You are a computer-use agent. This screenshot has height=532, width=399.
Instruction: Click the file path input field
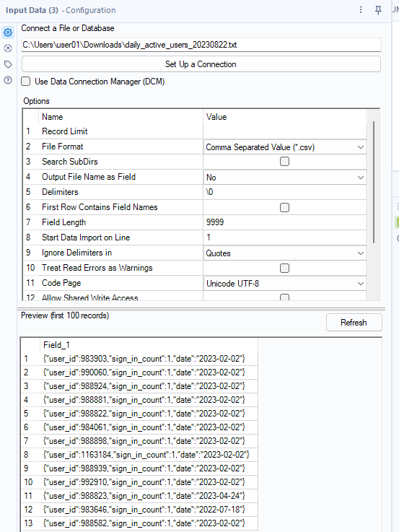(201, 45)
